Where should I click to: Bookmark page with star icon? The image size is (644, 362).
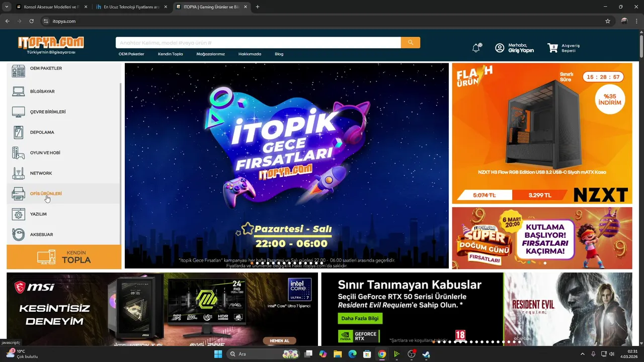click(608, 21)
